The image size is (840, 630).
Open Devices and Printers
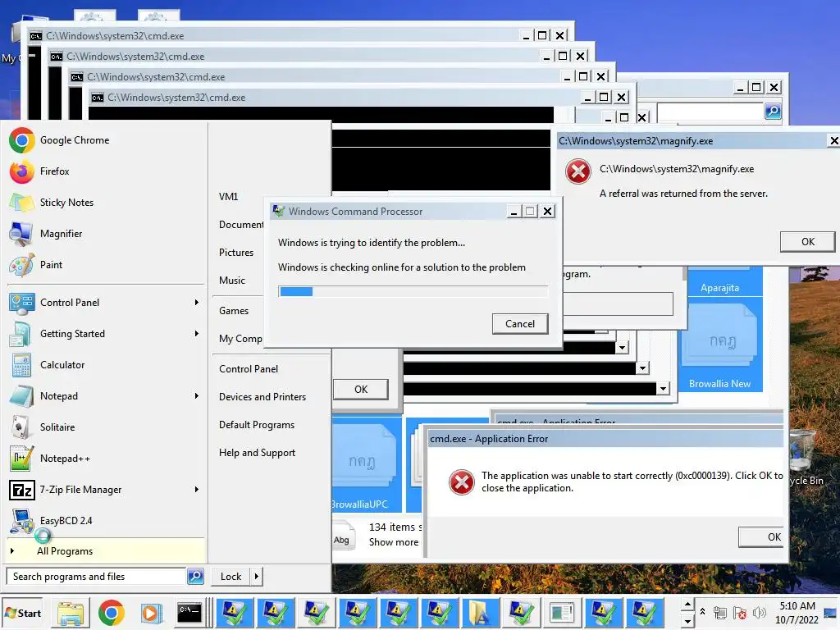tap(262, 397)
